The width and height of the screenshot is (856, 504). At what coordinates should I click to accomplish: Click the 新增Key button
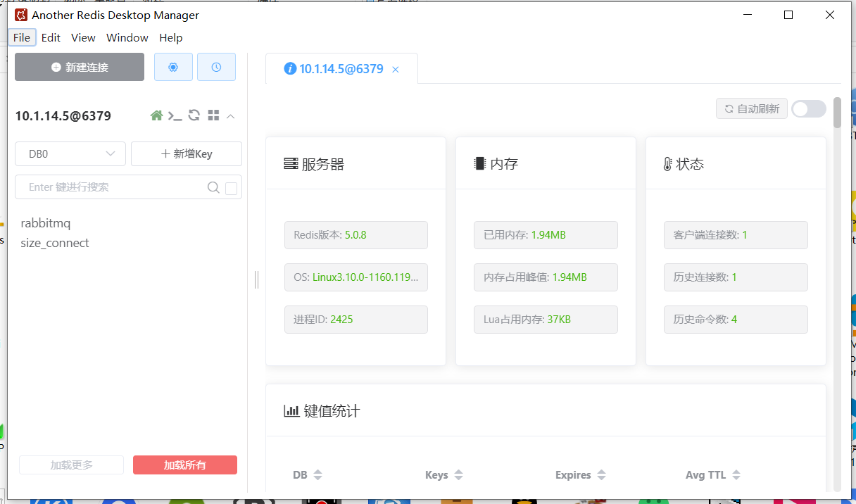coord(187,153)
